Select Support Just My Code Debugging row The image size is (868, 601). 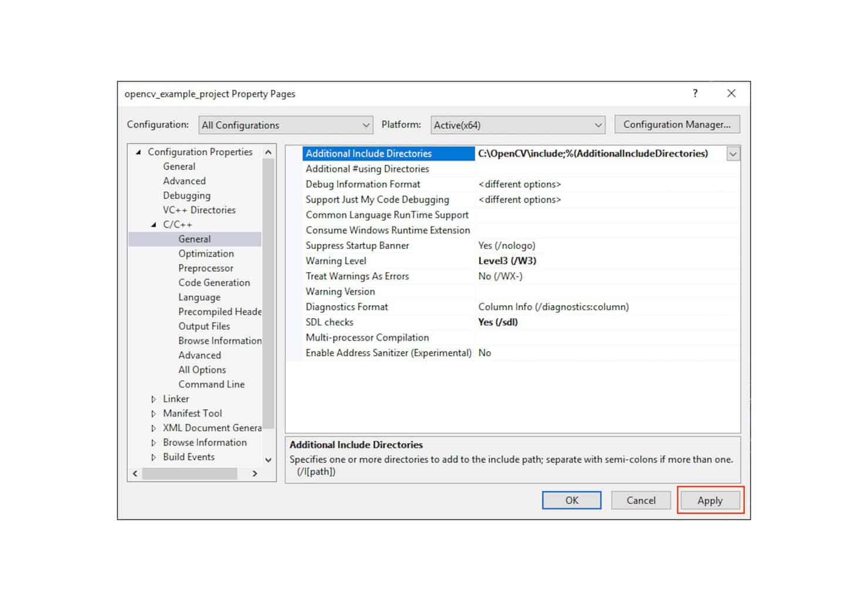tap(389, 200)
